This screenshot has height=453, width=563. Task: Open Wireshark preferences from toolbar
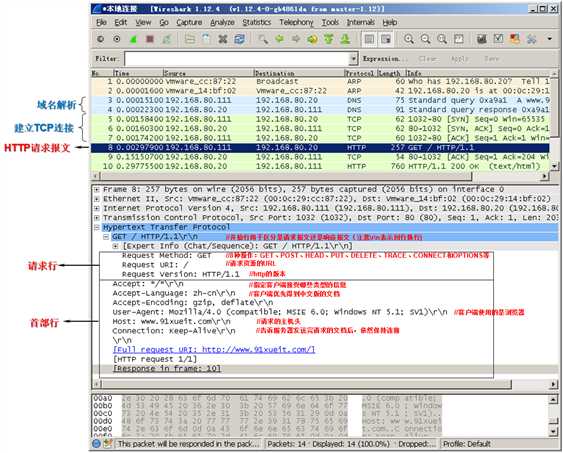pyautogui.click(x=531, y=39)
